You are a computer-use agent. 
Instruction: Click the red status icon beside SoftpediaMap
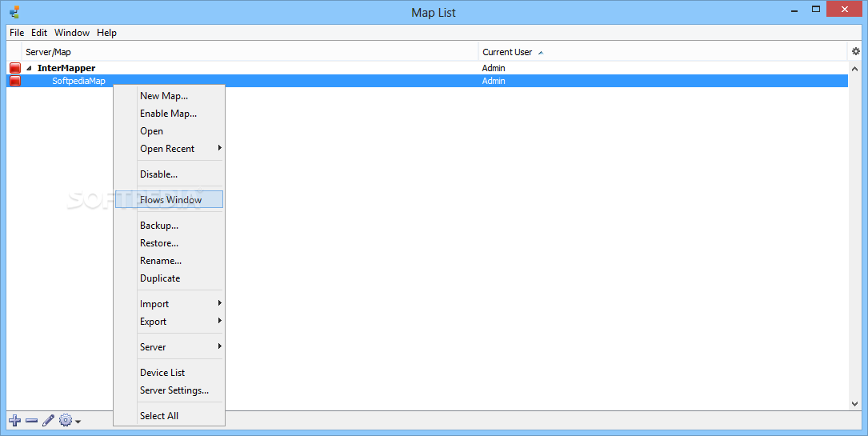[15, 81]
